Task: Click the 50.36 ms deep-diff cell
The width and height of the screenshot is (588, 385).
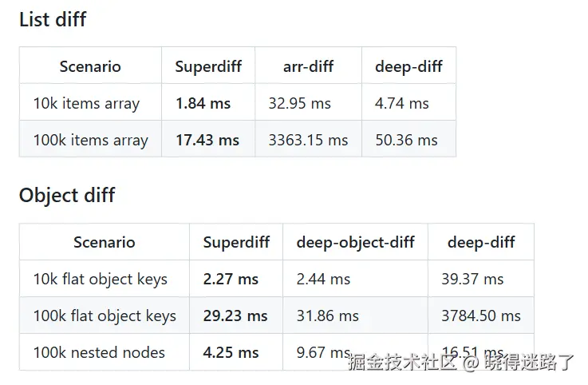Action: pyautogui.click(x=406, y=140)
